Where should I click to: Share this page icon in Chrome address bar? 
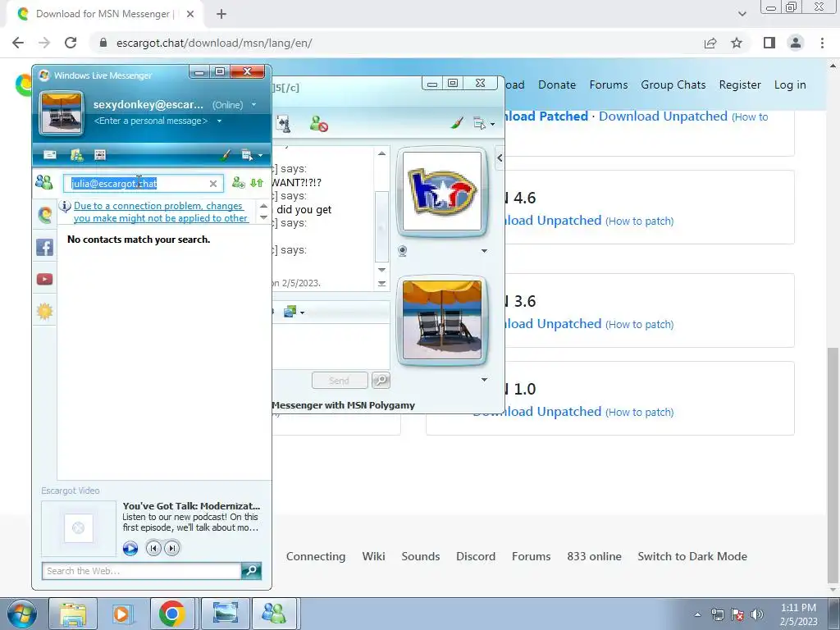click(710, 43)
